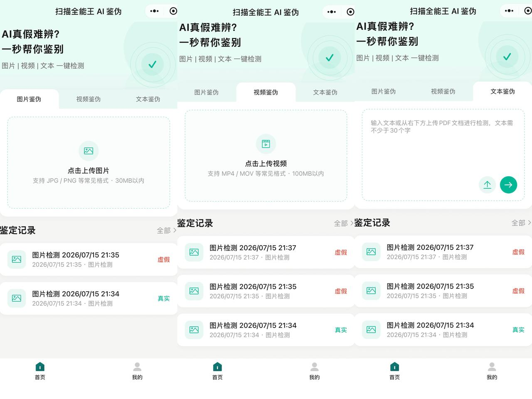Click image icon of 21:34 record, middle screen

point(194,330)
